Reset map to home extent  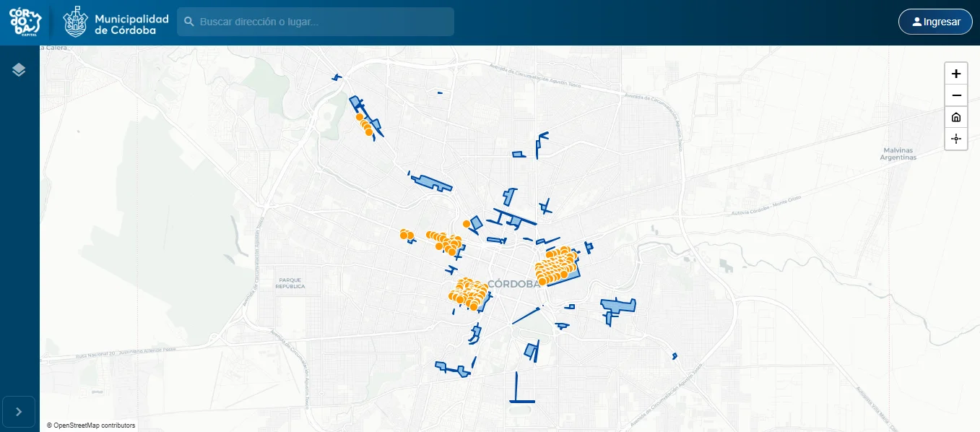[956, 117]
